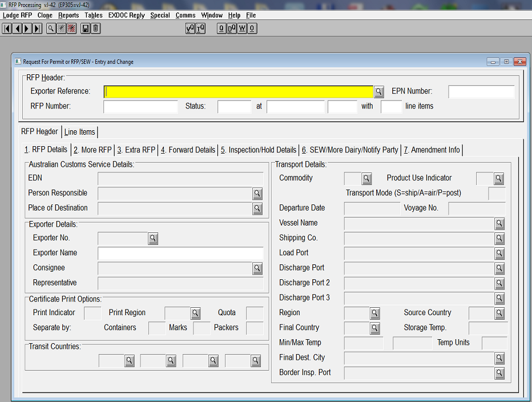Screen dimensions: 532x402
Task: Click the trash can delete icon
Action: [96, 29]
